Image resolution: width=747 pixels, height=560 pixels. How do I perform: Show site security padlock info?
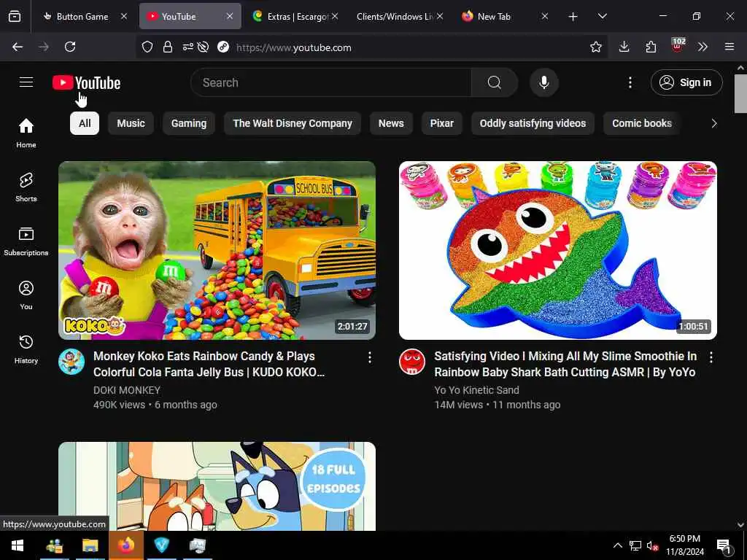click(168, 47)
